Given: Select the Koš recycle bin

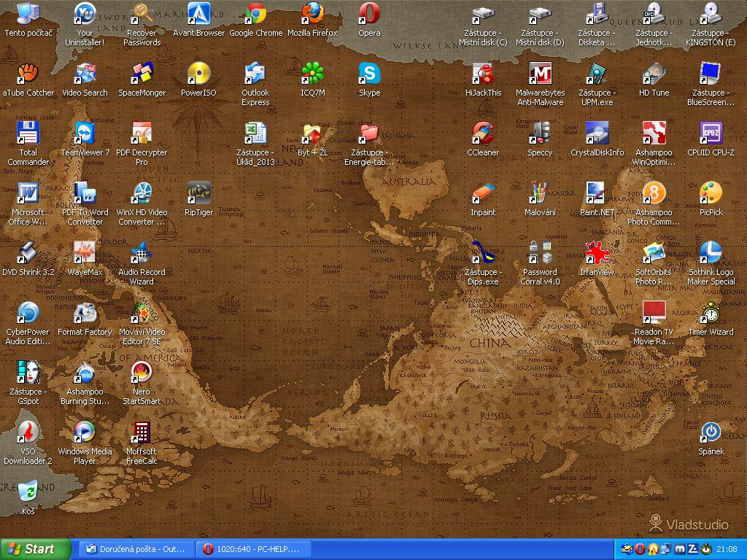Looking at the screenshot, I should tap(28, 491).
